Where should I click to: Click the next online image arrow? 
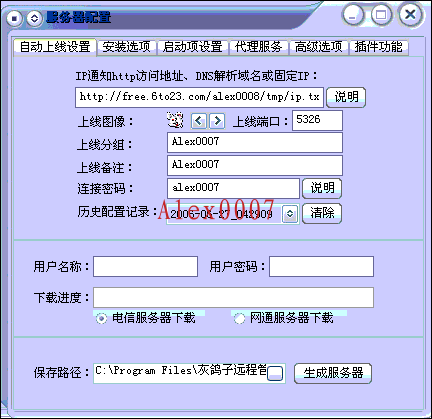pos(217,121)
